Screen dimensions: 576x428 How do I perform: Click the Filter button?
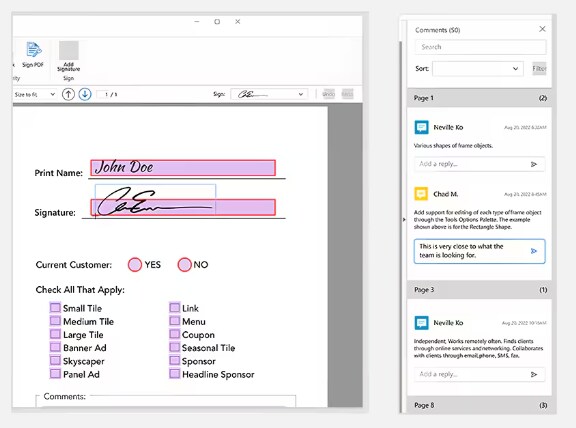tap(539, 69)
